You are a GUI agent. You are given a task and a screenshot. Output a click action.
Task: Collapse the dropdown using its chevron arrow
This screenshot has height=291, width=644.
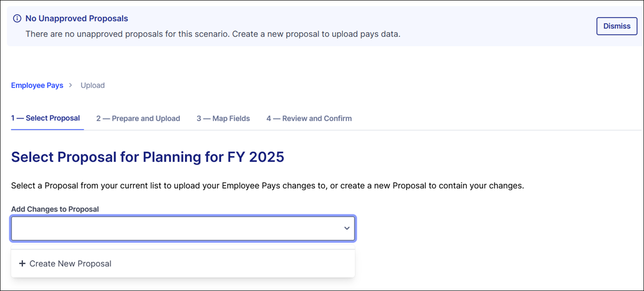346,228
